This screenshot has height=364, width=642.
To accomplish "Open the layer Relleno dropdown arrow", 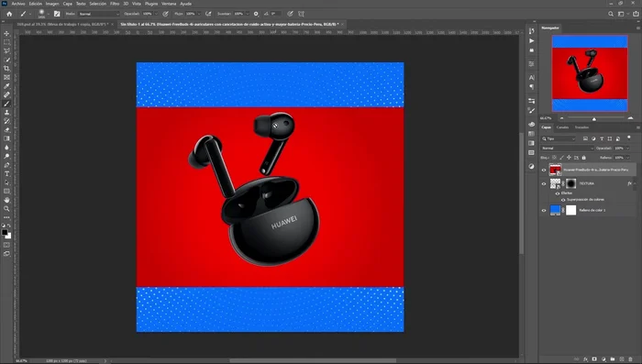I will [x=627, y=158].
